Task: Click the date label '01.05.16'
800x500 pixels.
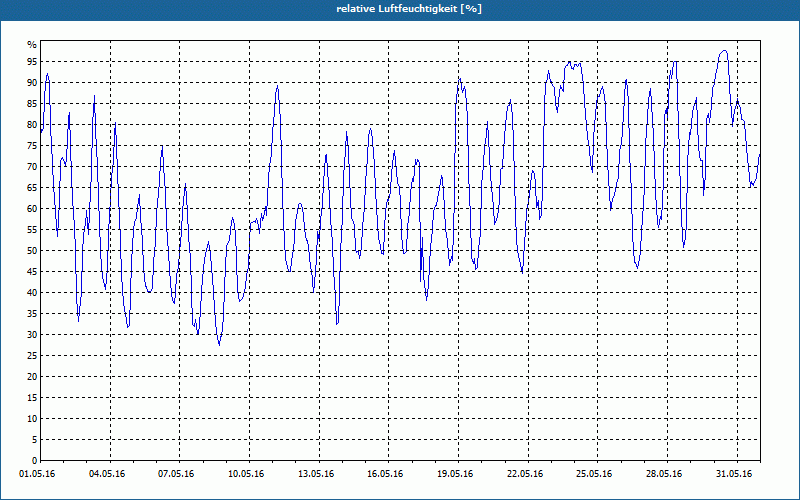Action: coord(37,474)
